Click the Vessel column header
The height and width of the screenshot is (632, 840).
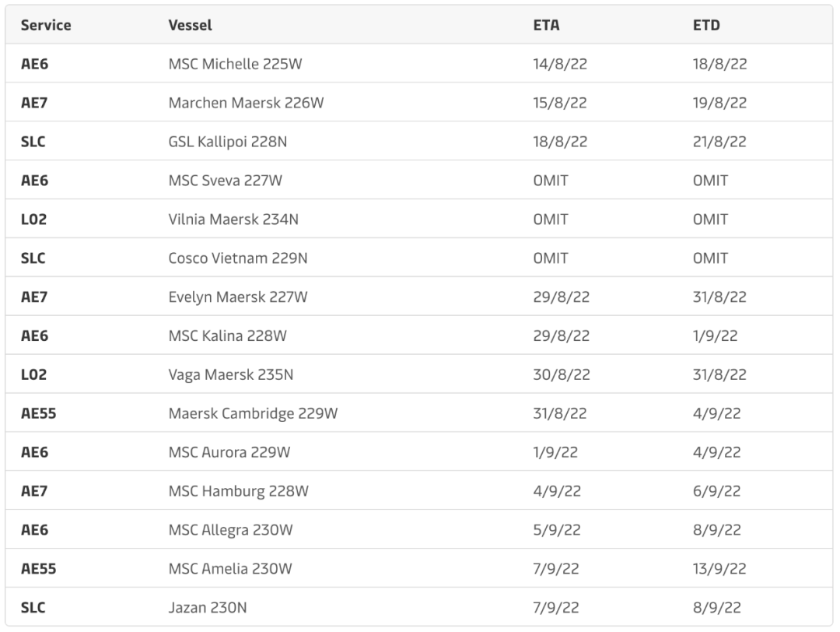pyautogui.click(x=190, y=25)
